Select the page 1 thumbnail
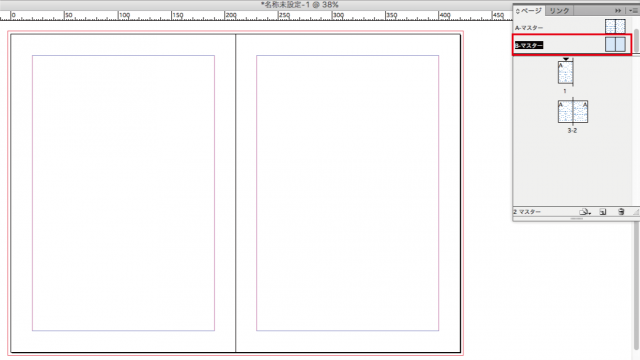640x360 pixels. pyautogui.click(x=565, y=73)
